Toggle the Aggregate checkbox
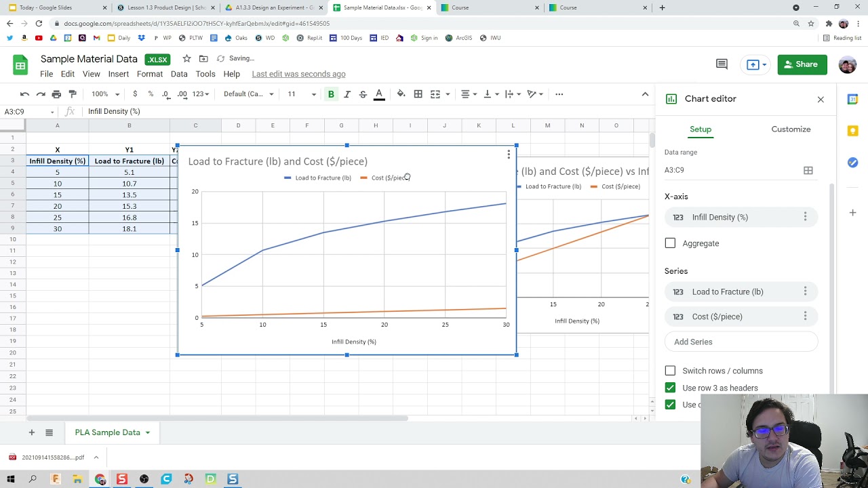The width and height of the screenshot is (868, 488). (670, 243)
